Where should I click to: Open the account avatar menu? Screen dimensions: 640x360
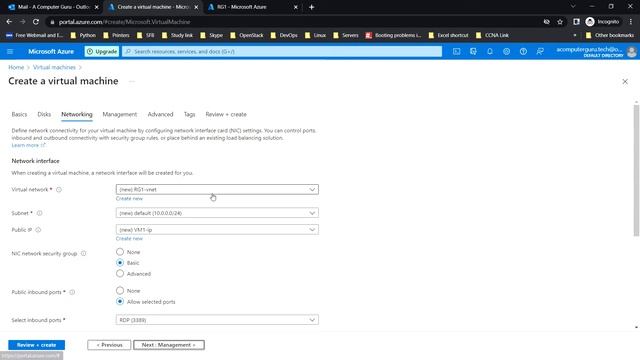point(631,51)
